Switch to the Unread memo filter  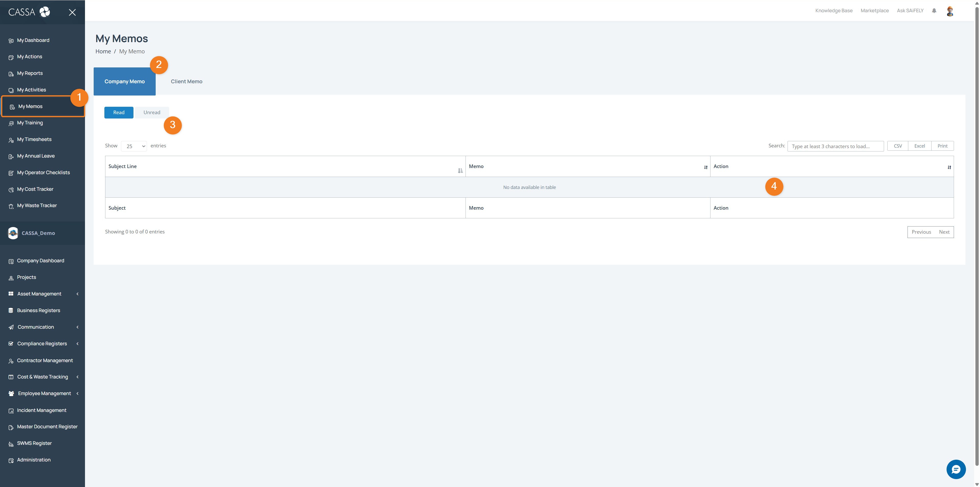coord(152,112)
